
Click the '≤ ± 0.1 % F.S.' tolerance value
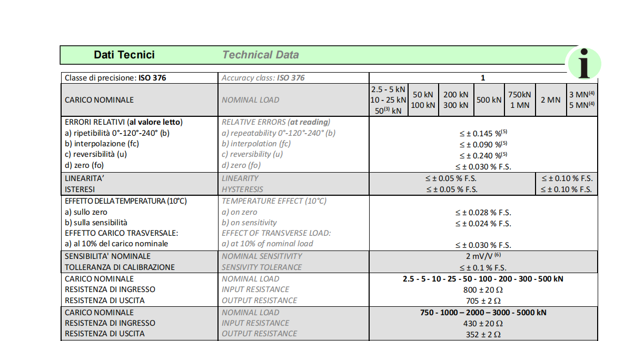tap(483, 267)
